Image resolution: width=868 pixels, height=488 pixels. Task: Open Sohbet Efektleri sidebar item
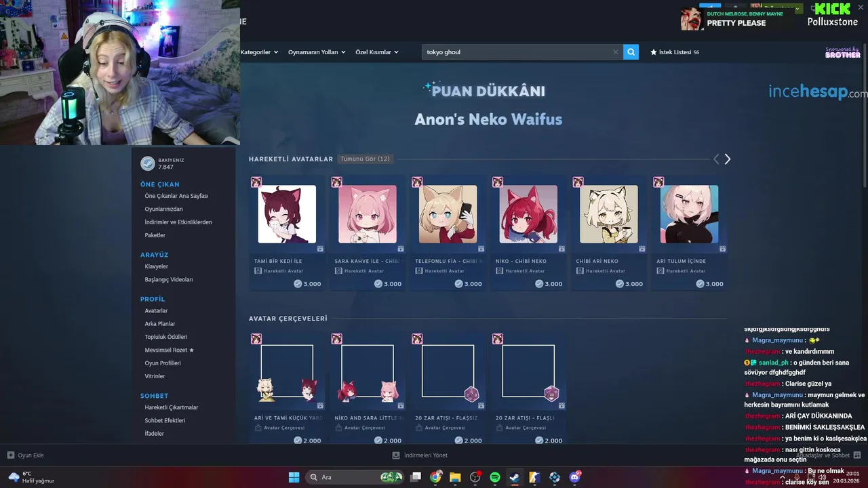[x=165, y=420]
